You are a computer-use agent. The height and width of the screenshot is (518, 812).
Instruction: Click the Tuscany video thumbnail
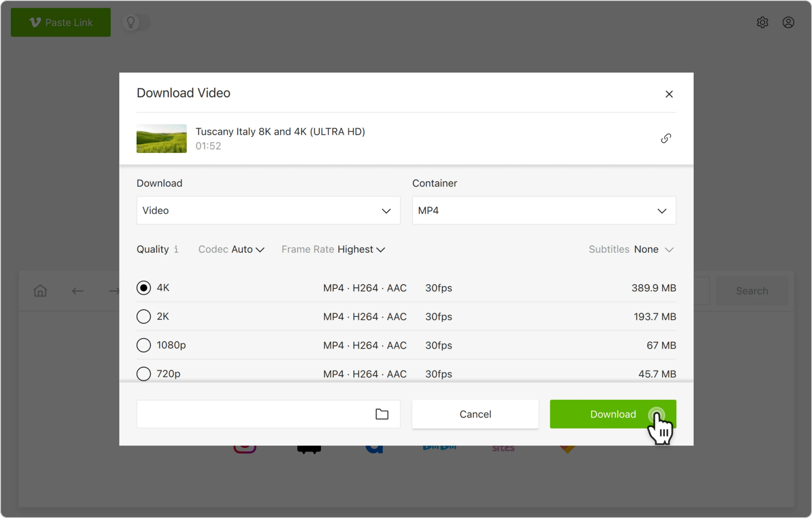(162, 138)
